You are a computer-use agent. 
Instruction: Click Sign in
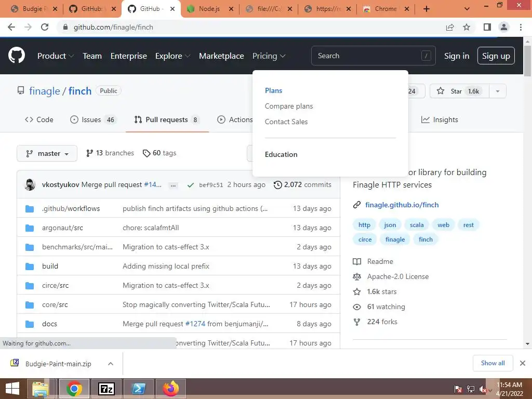pyautogui.click(x=457, y=56)
